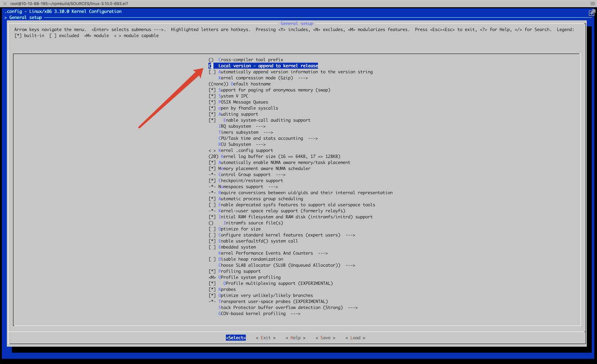Open CPU/Task time and stats accounting submenu
597x364 pixels.
coord(268,138)
